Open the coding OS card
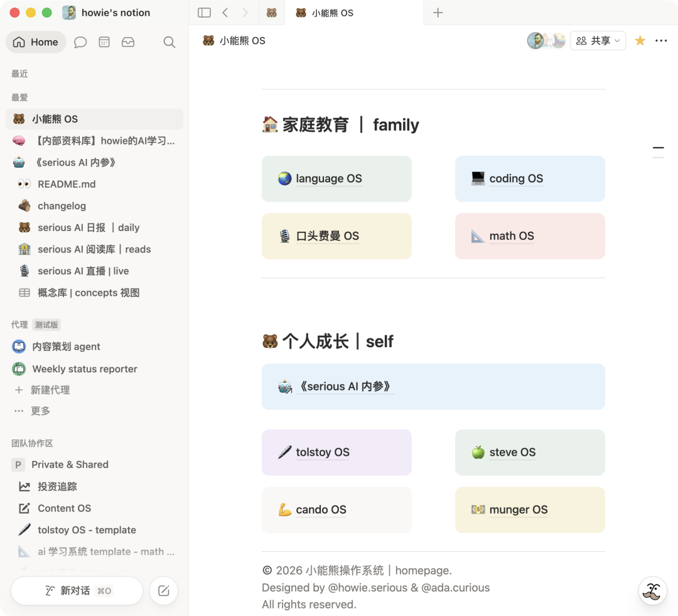The height and width of the screenshot is (616, 678). [530, 179]
